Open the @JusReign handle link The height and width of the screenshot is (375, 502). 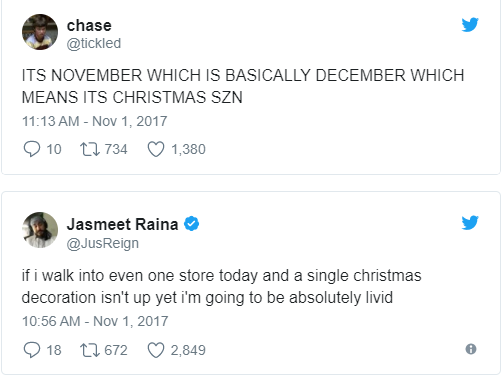(x=103, y=243)
